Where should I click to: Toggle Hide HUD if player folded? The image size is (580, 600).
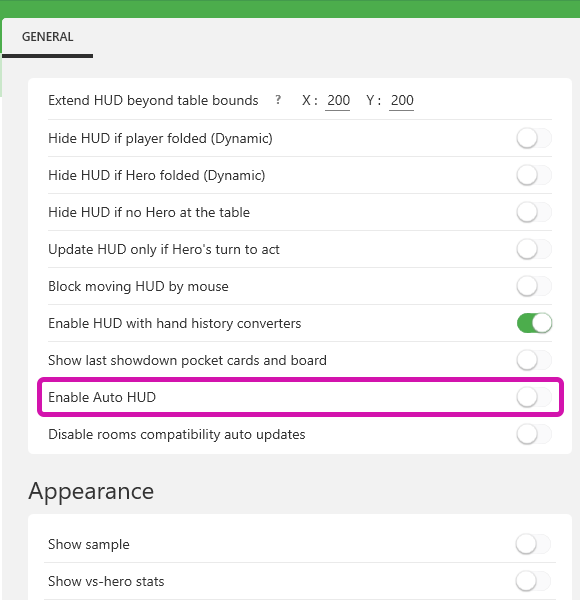[534, 138]
